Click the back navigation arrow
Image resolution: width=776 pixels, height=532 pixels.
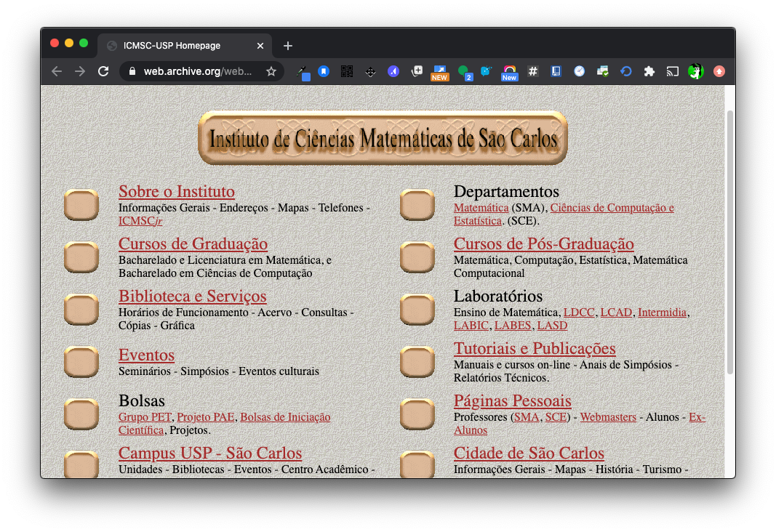pyautogui.click(x=57, y=71)
